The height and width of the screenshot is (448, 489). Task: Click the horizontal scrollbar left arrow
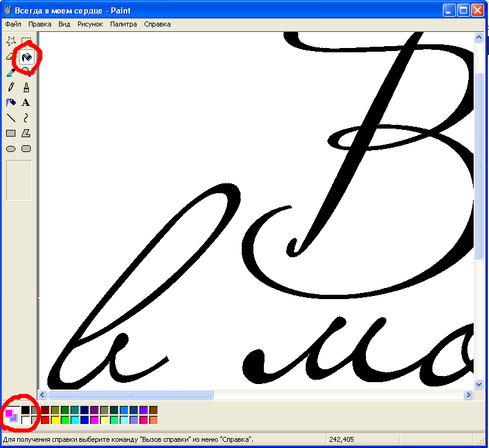click(x=42, y=395)
